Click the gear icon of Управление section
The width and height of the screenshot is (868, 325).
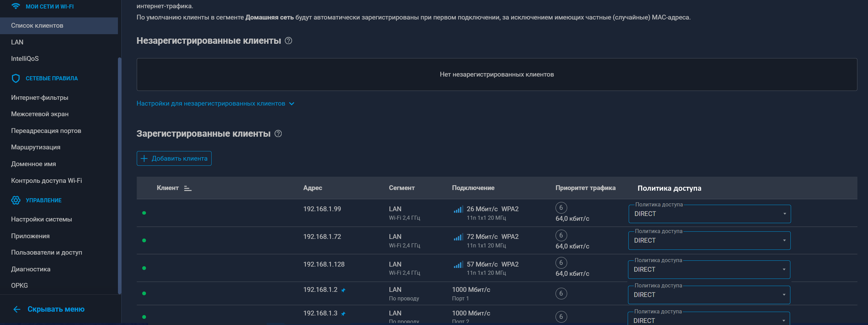16,200
